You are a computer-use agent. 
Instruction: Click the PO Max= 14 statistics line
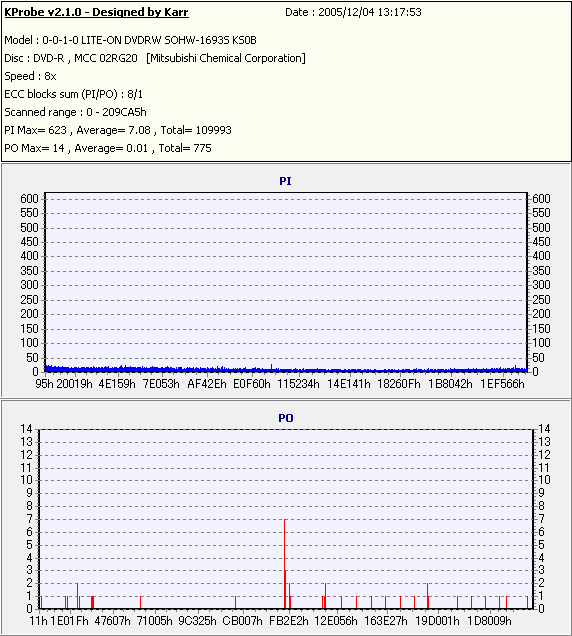tap(108, 148)
